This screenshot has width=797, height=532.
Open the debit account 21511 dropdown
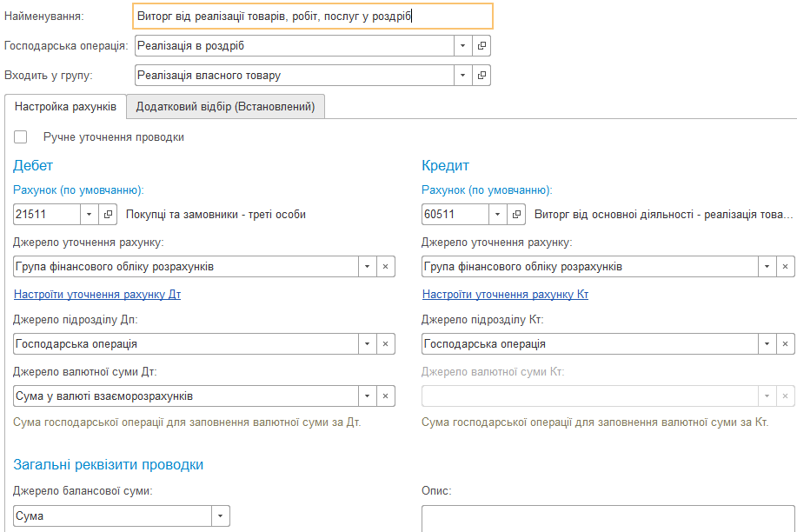click(90, 214)
